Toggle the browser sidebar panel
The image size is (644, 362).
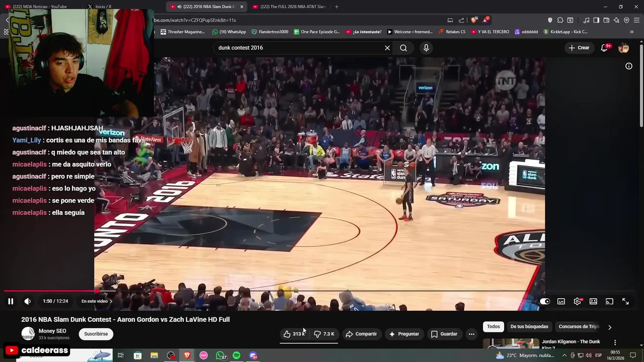click(596, 20)
